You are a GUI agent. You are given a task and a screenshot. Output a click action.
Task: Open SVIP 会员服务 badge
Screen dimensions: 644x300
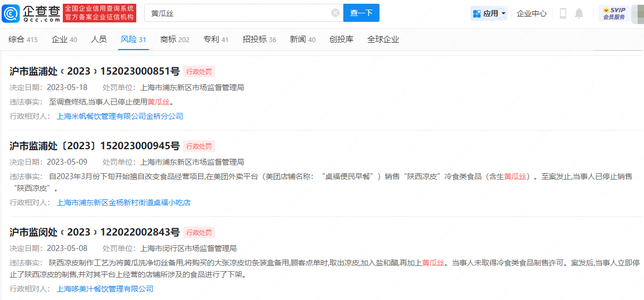coord(614,13)
